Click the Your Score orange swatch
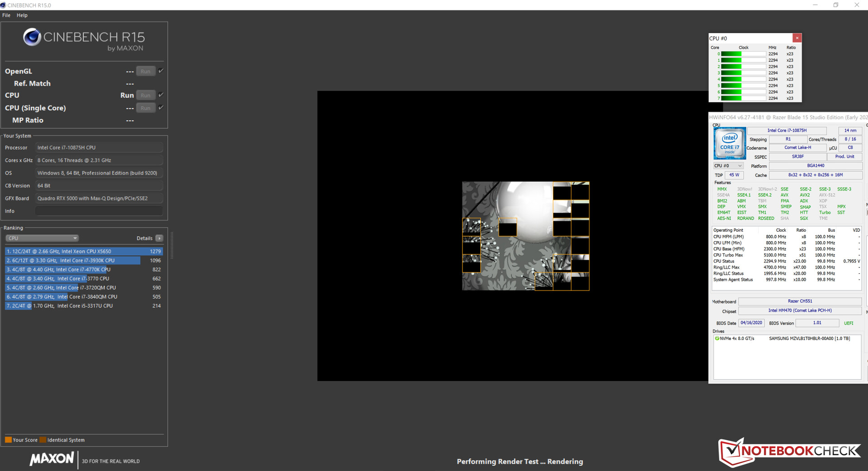Image resolution: width=868 pixels, height=471 pixels. coord(8,440)
